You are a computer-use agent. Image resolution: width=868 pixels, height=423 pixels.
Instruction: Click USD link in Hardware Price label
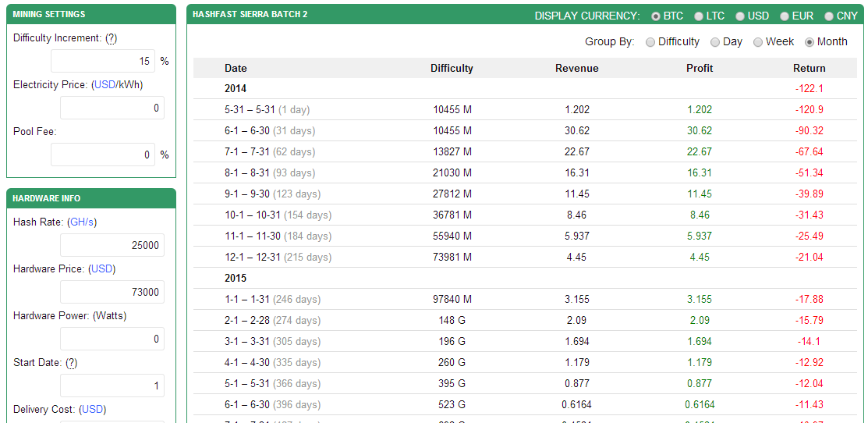point(101,268)
